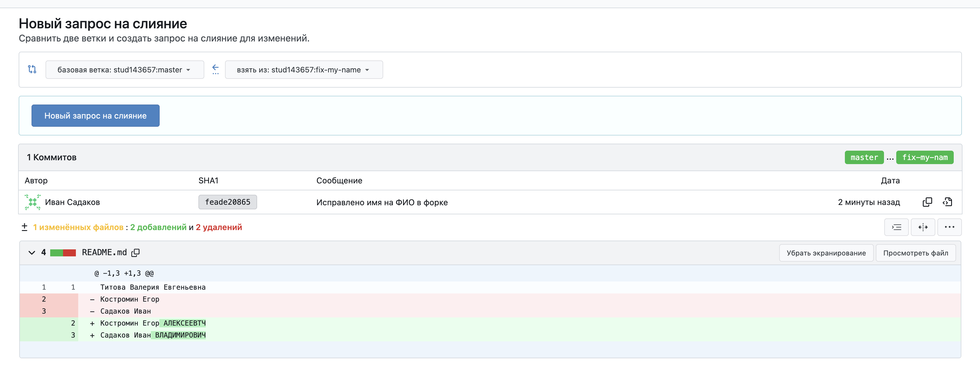Click Иван Садаков avatar image
This screenshot has width=980, height=379.
(x=33, y=202)
